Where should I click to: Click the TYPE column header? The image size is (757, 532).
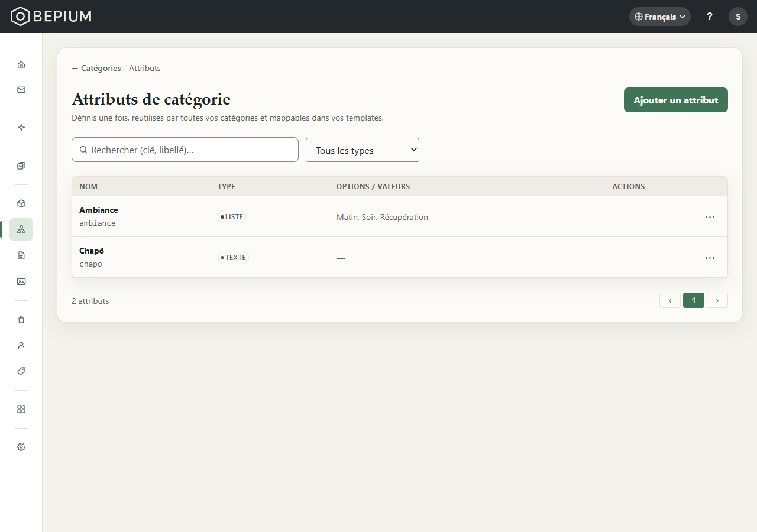click(227, 186)
